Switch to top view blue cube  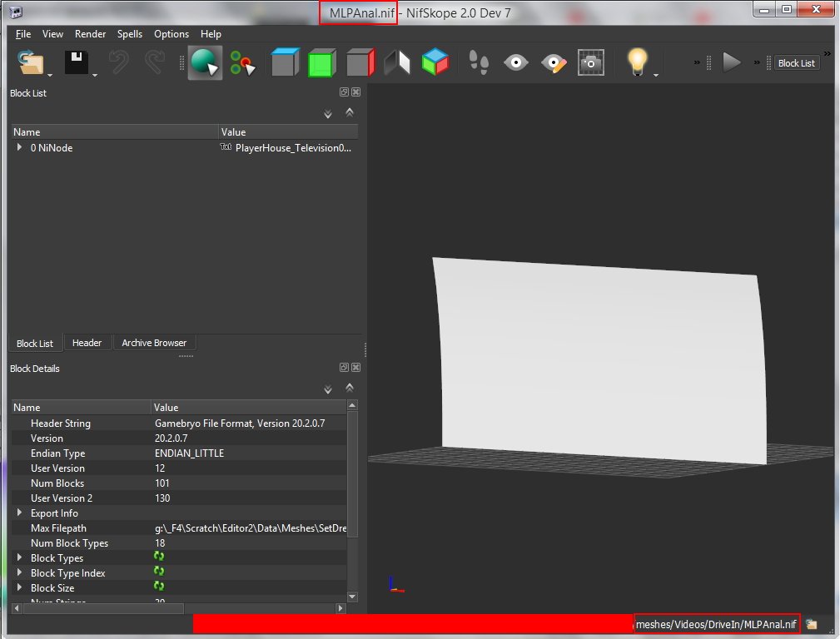pos(285,63)
